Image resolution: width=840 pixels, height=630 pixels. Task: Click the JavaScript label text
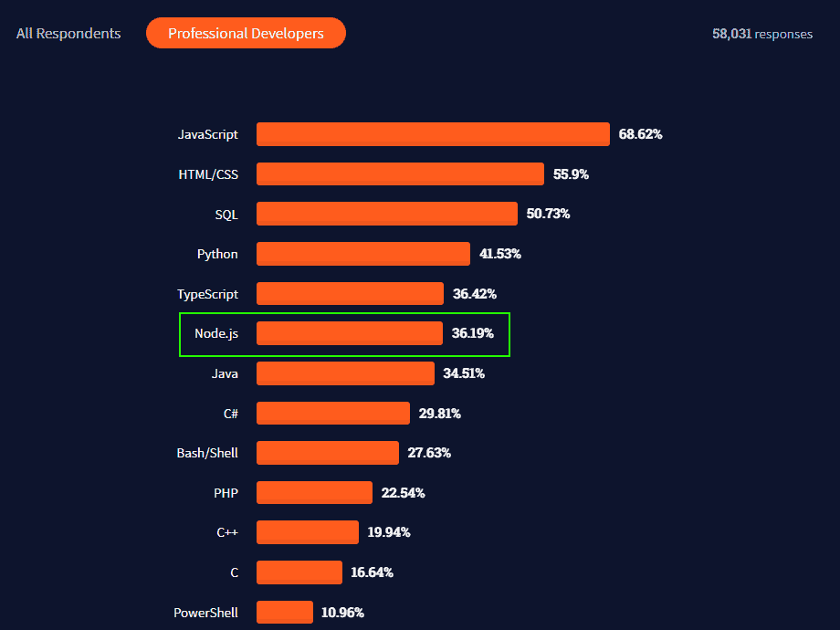pos(207,133)
